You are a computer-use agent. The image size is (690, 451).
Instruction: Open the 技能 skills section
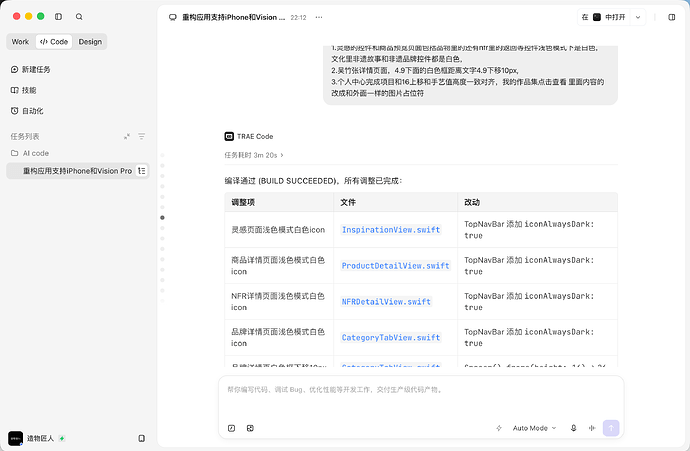tap(24, 90)
